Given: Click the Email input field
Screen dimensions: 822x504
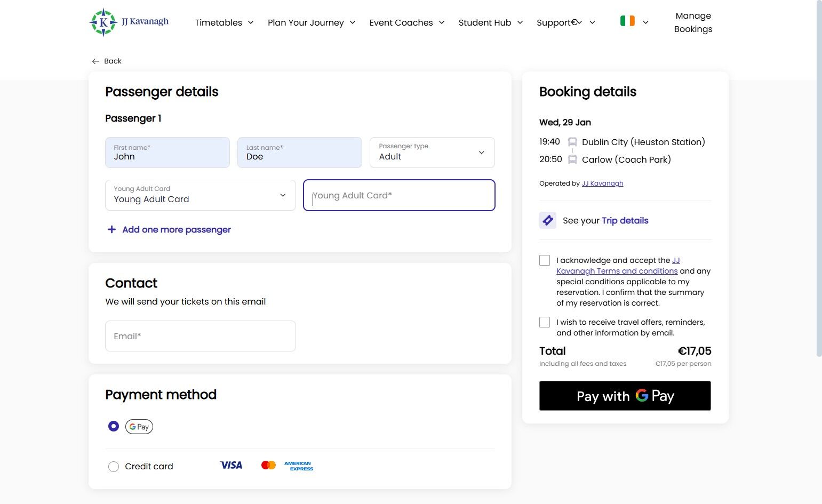Looking at the screenshot, I should click(x=201, y=336).
